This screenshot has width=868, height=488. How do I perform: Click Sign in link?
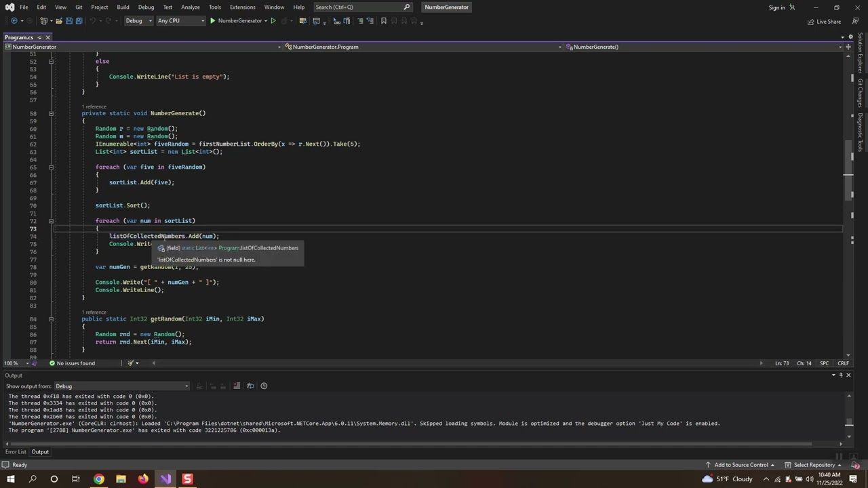pos(776,8)
